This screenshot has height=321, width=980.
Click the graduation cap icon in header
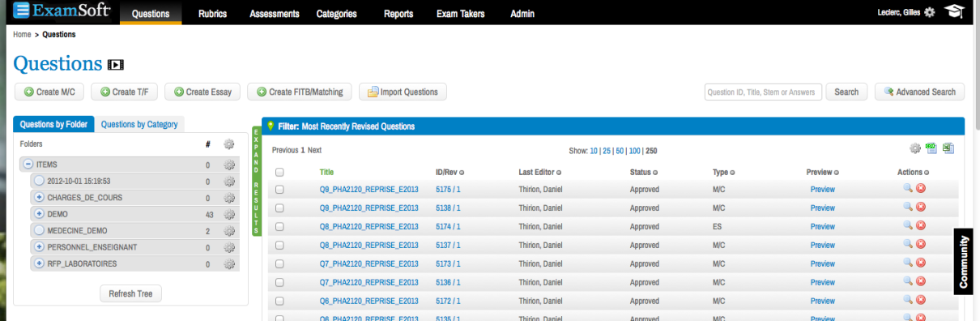click(954, 12)
